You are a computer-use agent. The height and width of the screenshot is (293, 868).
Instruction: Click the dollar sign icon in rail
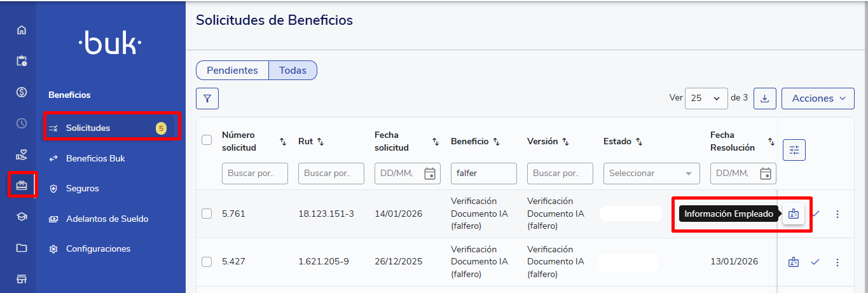(22, 92)
